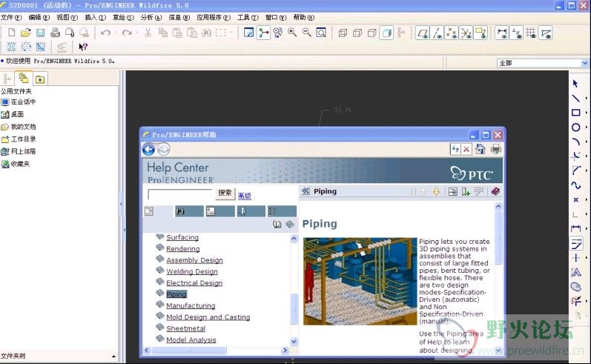Expand the 文件夹树 folder tree section
This screenshot has height=364, width=591.
[x=114, y=356]
